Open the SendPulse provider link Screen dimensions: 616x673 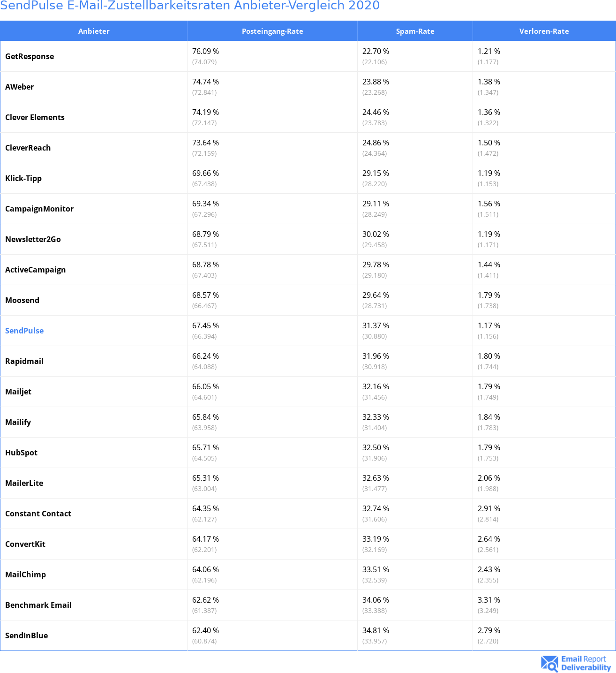[x=24, y=331]
